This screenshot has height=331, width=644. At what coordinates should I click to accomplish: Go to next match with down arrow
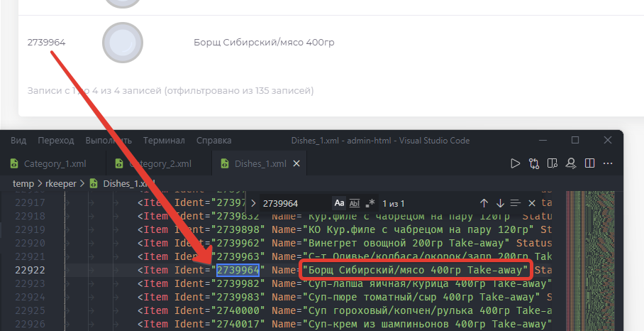[x=500, y=204]
